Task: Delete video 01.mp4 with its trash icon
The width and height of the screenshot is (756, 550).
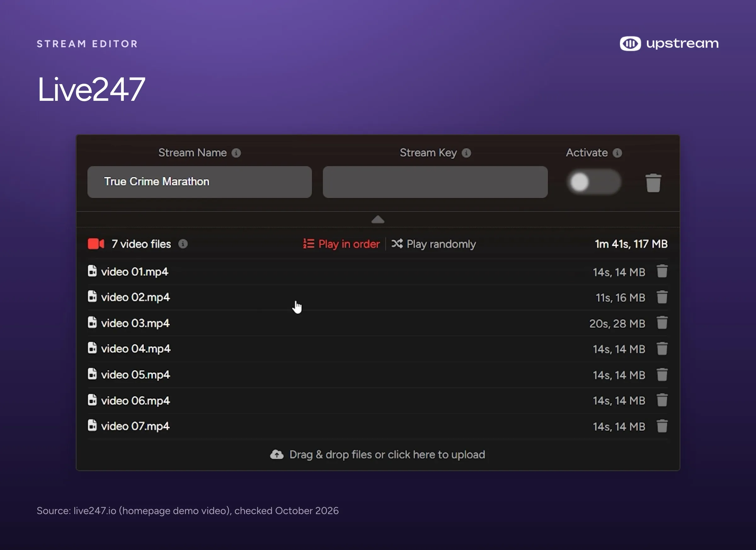Action: click(x=662, y=271)
